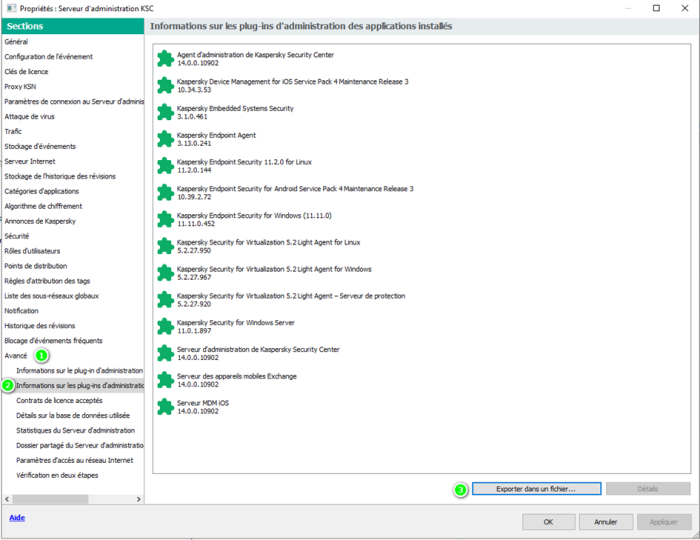Select Serveur d'administration de Kaspersky plug-in icon
The image size is (700, 540).
click(165, 353)
